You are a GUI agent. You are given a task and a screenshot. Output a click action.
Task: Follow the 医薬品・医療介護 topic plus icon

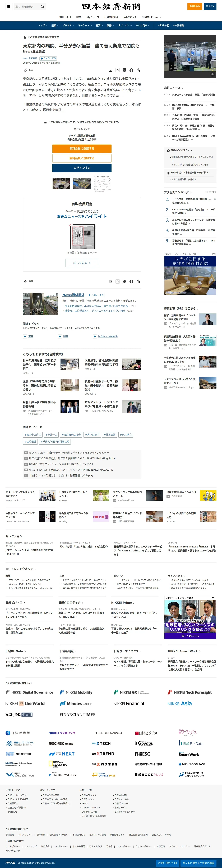click(x=95, y=336)
